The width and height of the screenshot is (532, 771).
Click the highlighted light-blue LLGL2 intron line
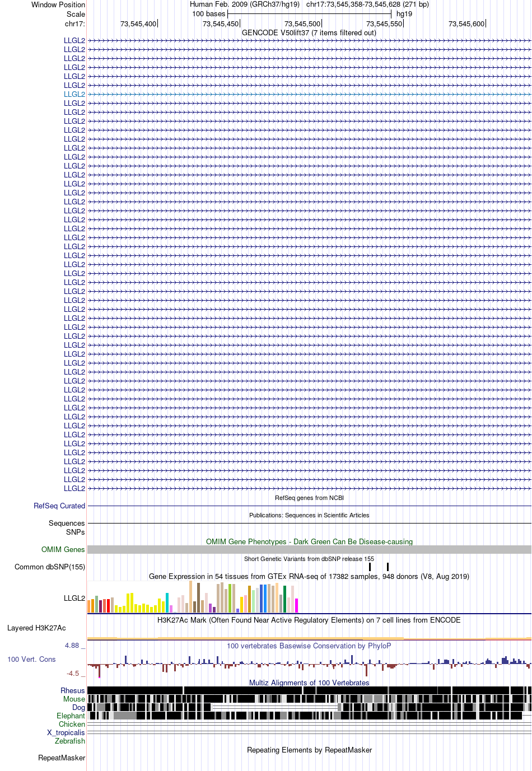pos(309,94)
